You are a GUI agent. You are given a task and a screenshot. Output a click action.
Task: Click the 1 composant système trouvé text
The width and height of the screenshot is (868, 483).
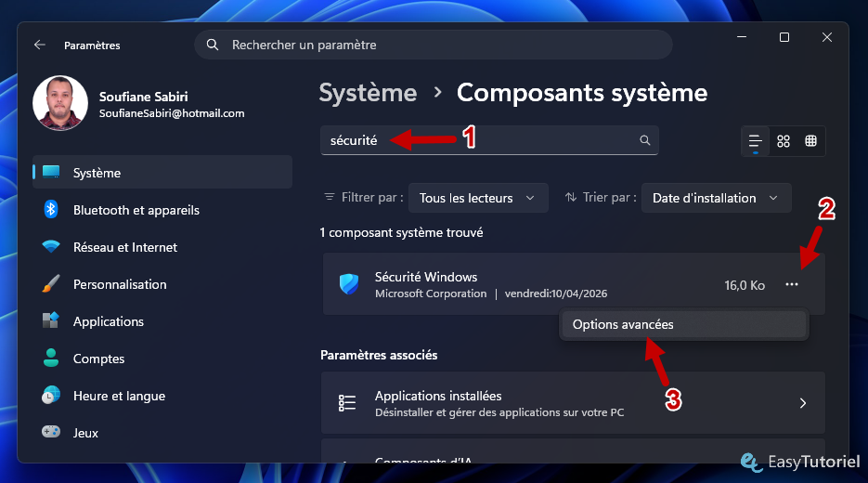[x=401, y=232]
